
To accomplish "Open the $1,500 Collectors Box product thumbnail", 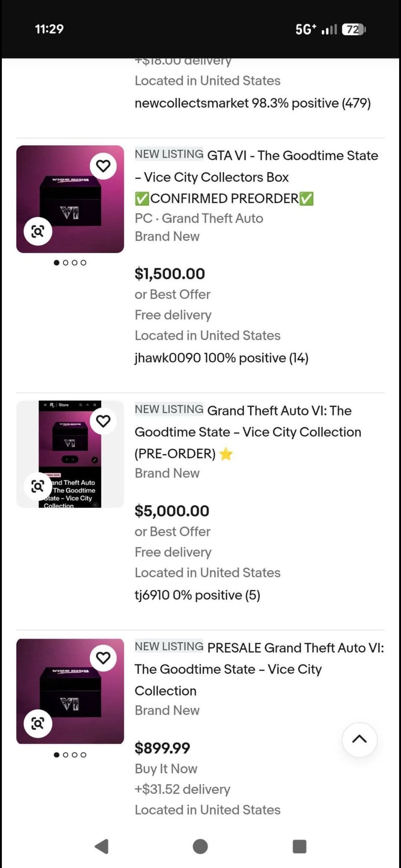I will 70,199.
